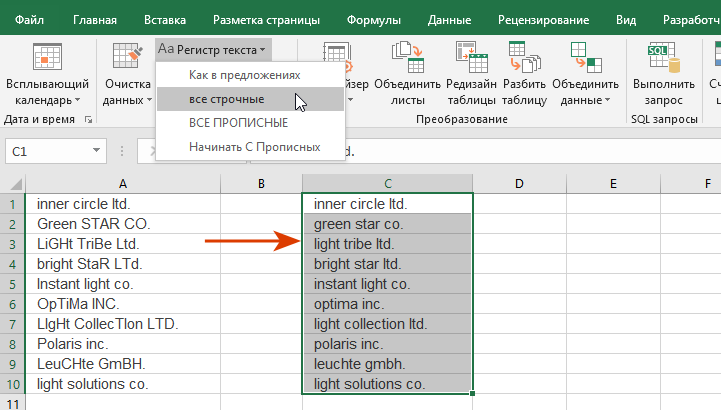Select cell 'LIgHt CollecTIon LTD.'
This screenshot has width=721, height=410.
coord(123,324)
